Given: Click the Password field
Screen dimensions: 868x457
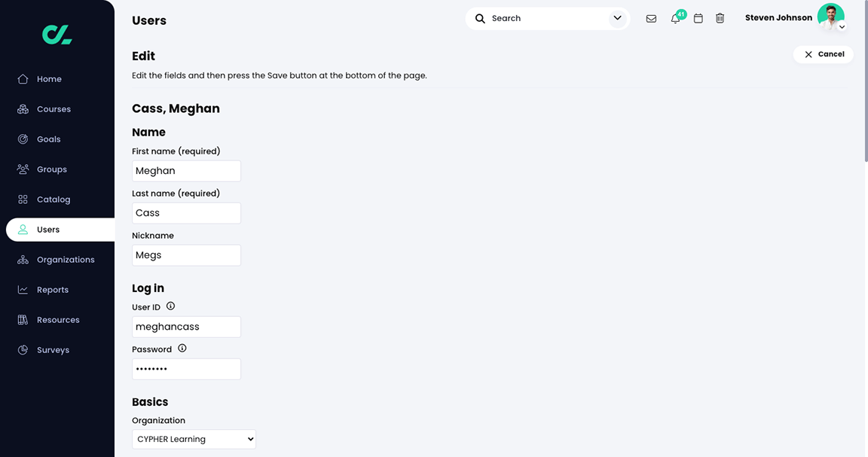Looking at the screenshot, I should (187, 369).
